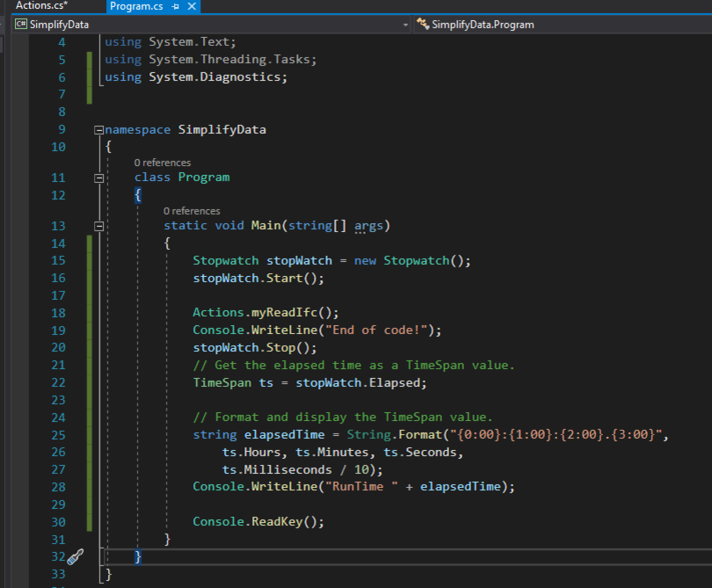
Task: Switch to the Actions.cs tab
Action: (41, 6)
